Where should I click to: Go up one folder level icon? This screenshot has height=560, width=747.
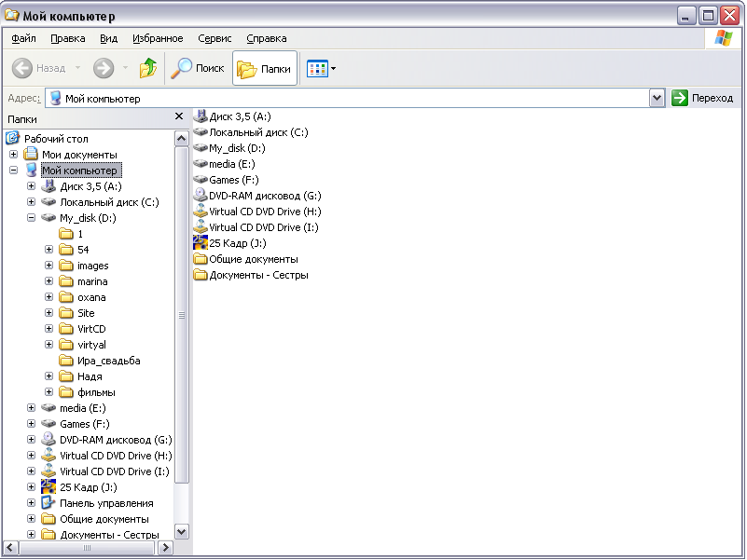(x=148, y=68)
